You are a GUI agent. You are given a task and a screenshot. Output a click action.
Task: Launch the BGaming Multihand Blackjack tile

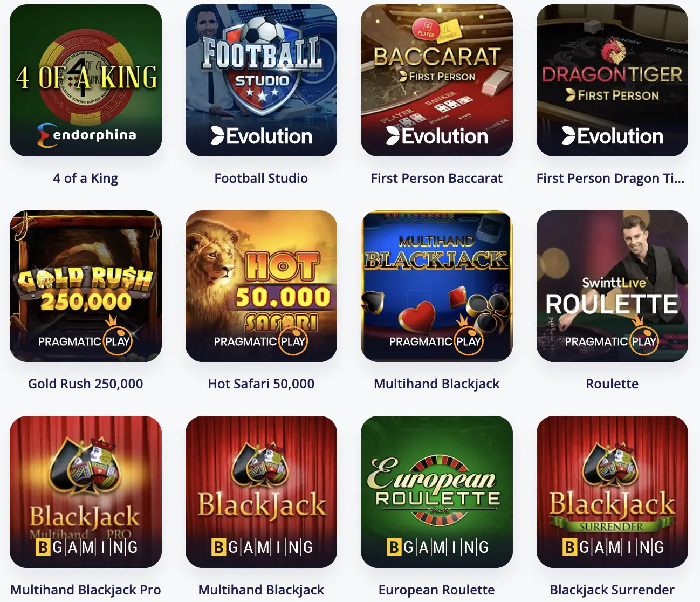[261, 492]
